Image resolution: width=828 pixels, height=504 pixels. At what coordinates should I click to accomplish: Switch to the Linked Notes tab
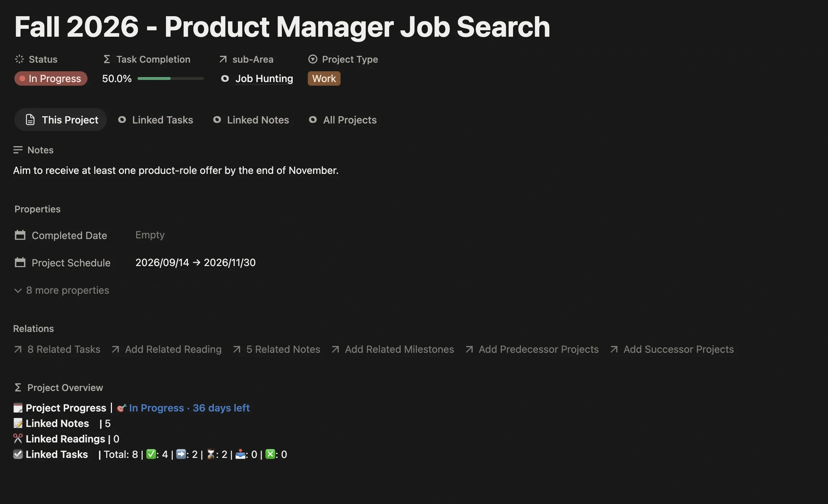click(251, 120)
